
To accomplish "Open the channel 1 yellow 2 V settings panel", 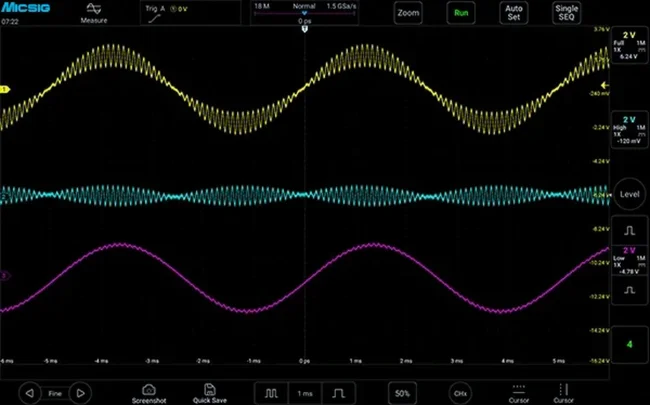I will coord(630,45).
